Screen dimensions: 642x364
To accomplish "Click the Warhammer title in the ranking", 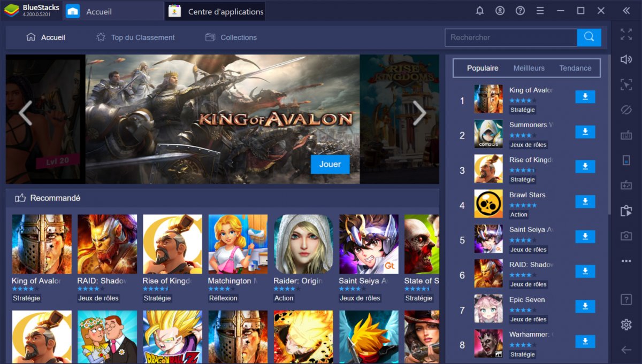I will (531, 335).
